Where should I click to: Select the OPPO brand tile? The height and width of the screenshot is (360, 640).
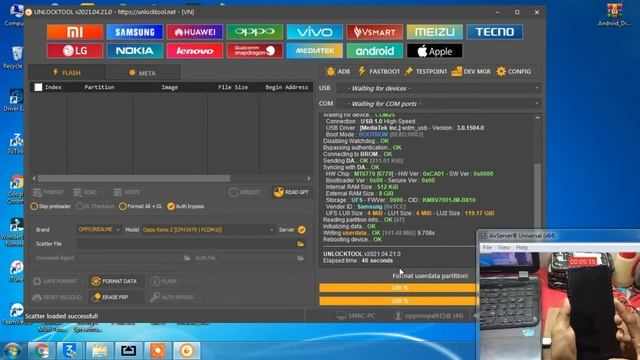pyautogui.click(x=255, y=32)
